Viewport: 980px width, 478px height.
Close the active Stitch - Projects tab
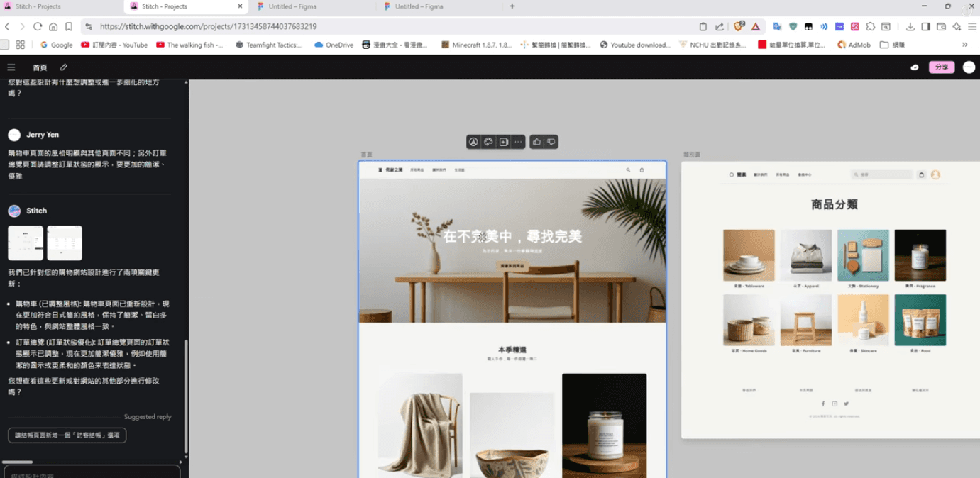pos(240,6)
